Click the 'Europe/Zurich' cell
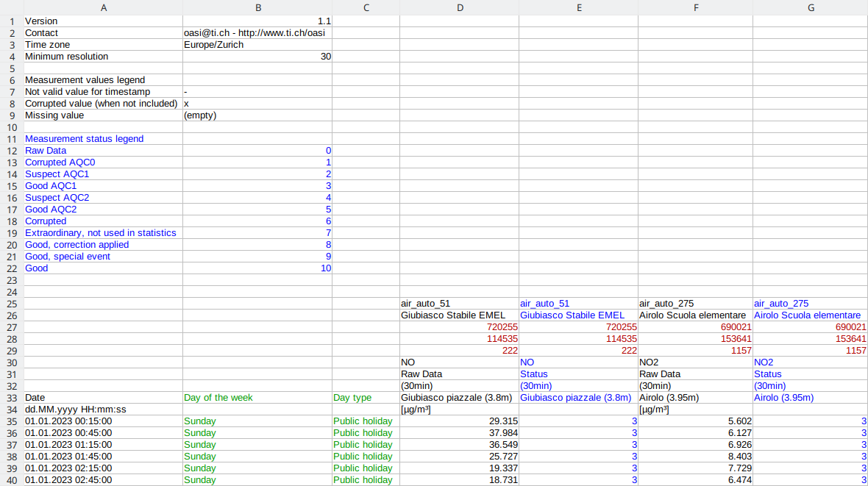This screenshot has height=486, width=868. pyautogui.click(x=257, y=44)
